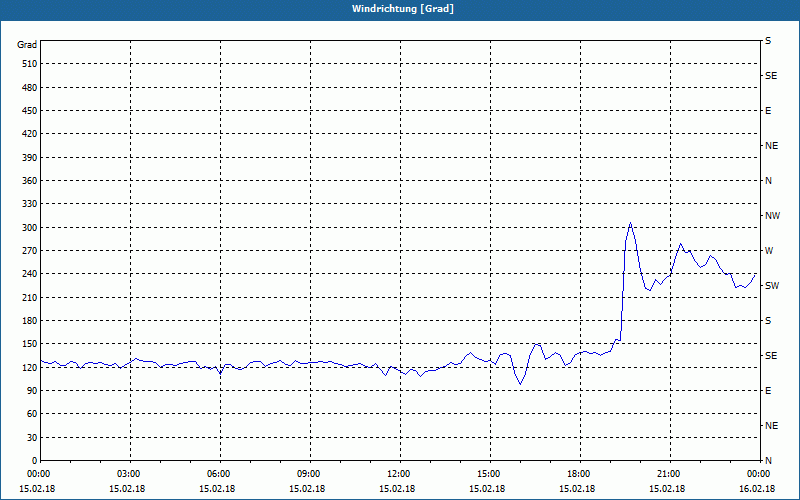Pick the 300 y-axis label

pos(30,228)
